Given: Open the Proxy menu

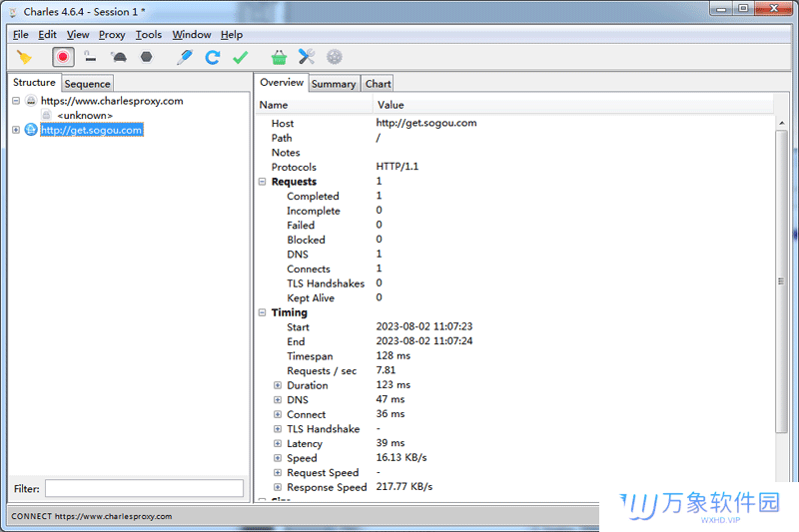Looking at the screenshot, I should click(112, 35).
